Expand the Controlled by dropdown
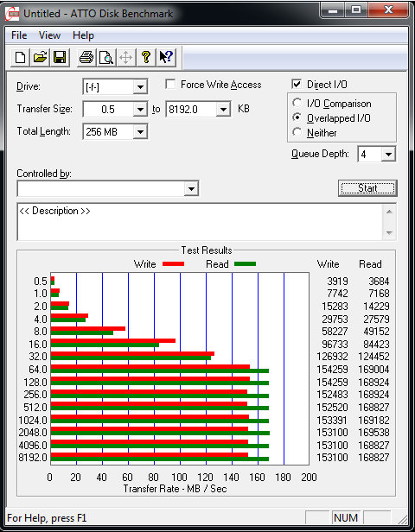Image resolution: width=415 pixels, height=532 pixels. [192, 188]
